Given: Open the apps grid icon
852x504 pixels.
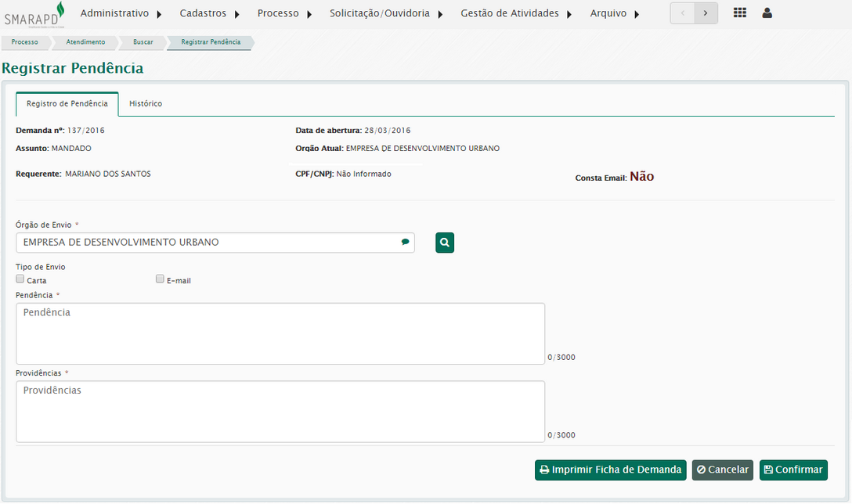Looking at the screenshot, I should [739, 13].
